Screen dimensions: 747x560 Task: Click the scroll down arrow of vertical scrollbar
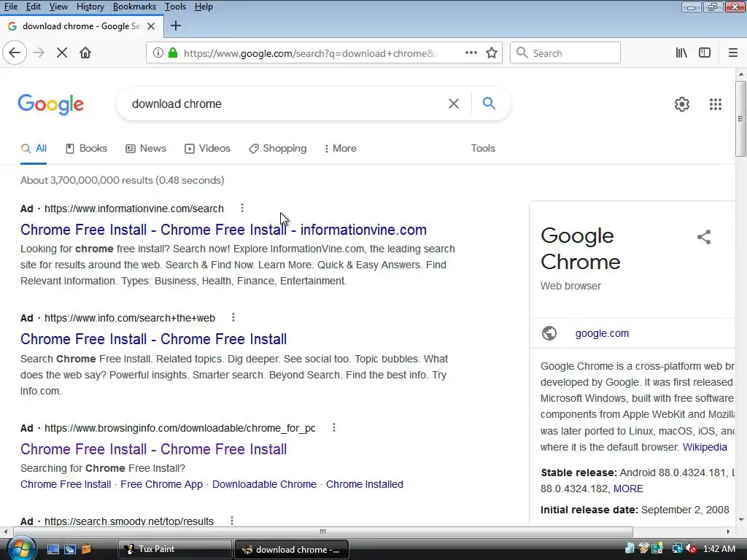(741, 519)
